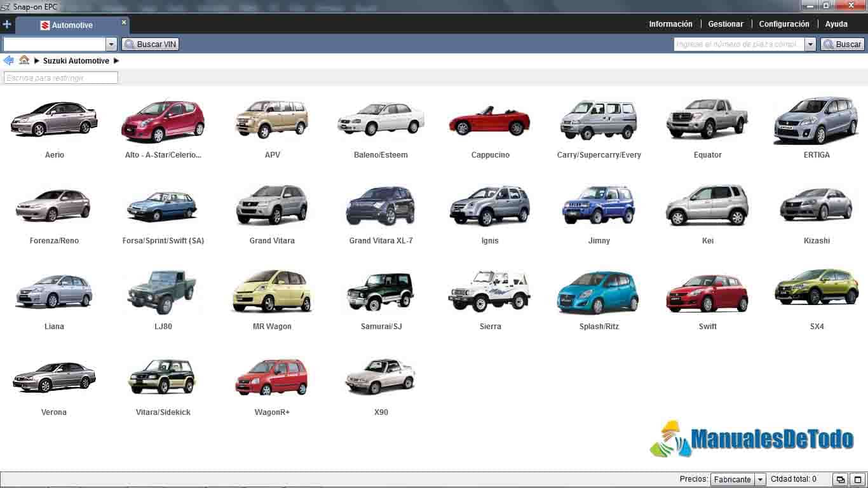Click the Buscar VIN button

click(150, 44)
